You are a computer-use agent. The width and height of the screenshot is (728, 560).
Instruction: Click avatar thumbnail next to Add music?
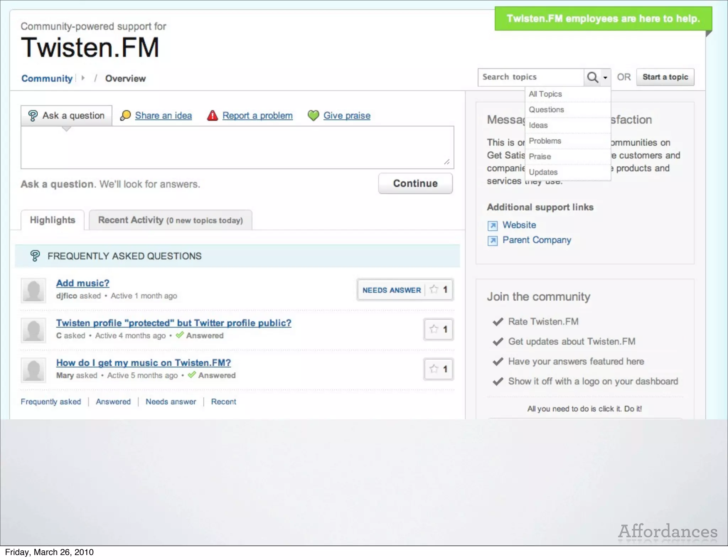(x=33, y=290)
